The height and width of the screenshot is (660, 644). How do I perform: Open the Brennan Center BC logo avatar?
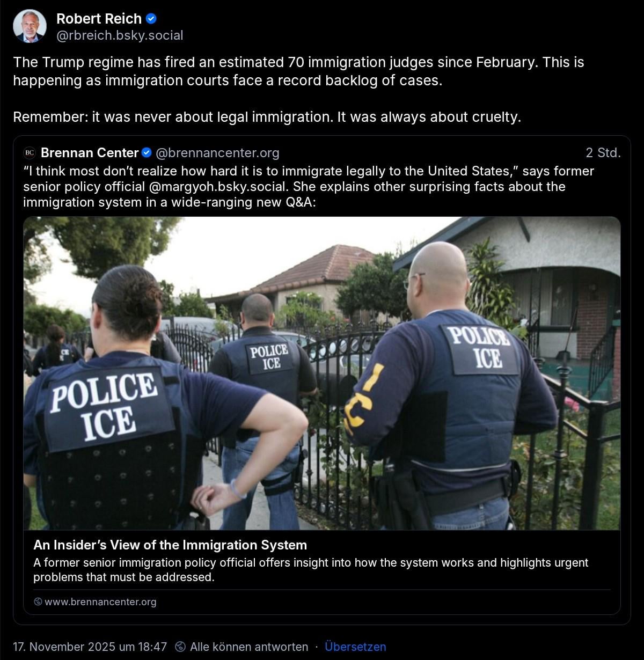tap(30, 153)
